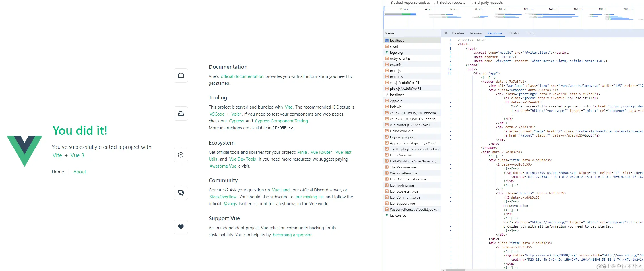Select the IconEcosystem.vue request
This screenshot has width=644, height=271.
pos(412,191)
